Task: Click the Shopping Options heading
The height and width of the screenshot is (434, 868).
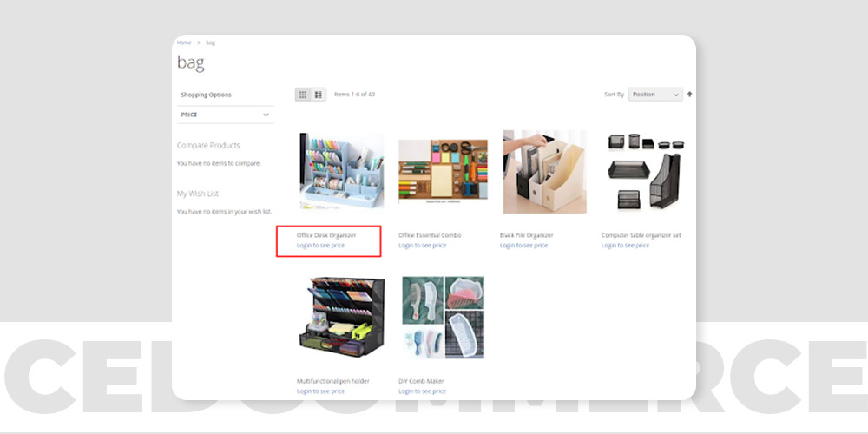Action: [206, 95]
